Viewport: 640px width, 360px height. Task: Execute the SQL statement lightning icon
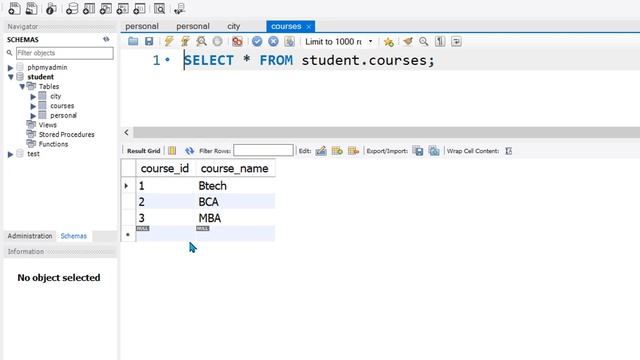pyautogui.click(x=169, y=41)
